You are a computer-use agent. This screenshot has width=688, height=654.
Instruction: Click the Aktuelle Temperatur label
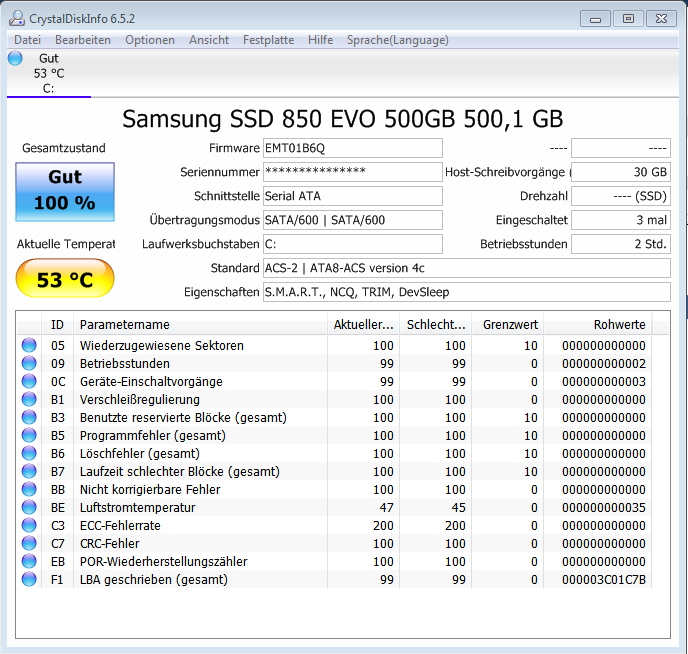(66, 244)
